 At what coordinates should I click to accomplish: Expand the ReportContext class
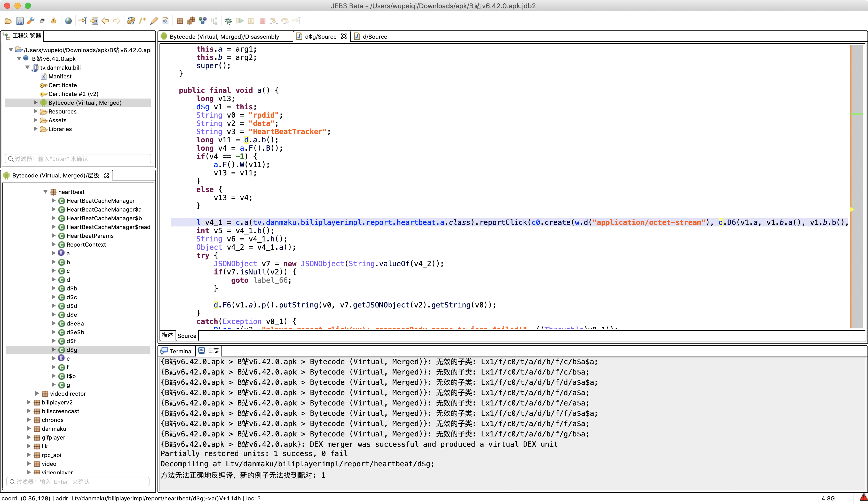[54, 244]
